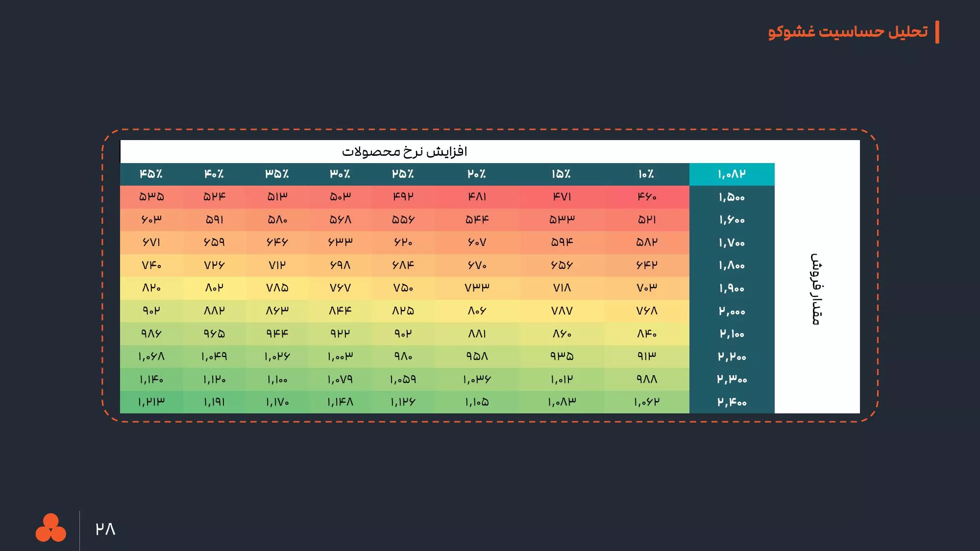Select the teal highlighted cell ۱,۰۸۲
Image resolution: width=980 pixels, height=551 pixels.
[732, 174]
